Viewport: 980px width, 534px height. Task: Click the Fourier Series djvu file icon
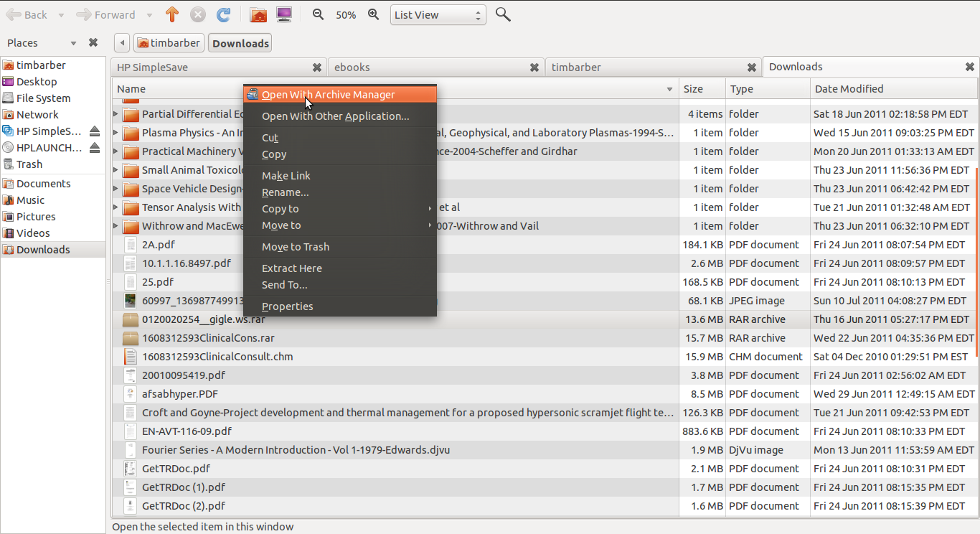(130, 450)
